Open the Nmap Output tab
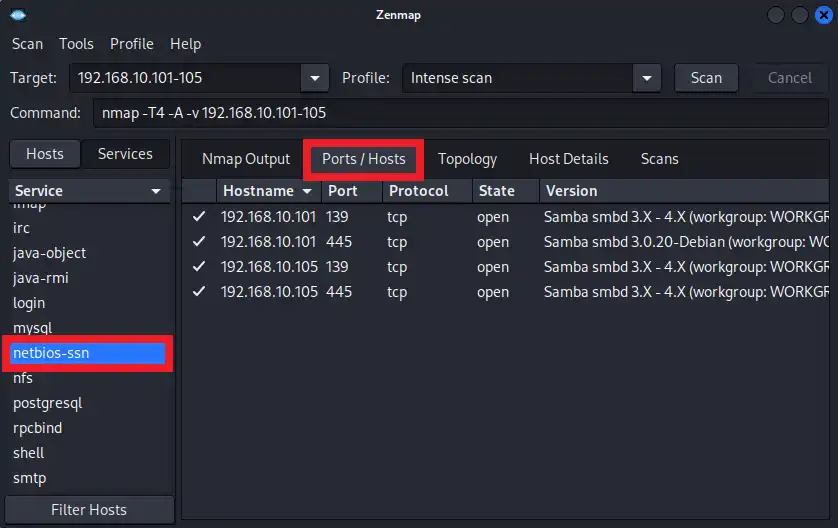This screenshot has height=528, width=838. [x=246, y=159]
